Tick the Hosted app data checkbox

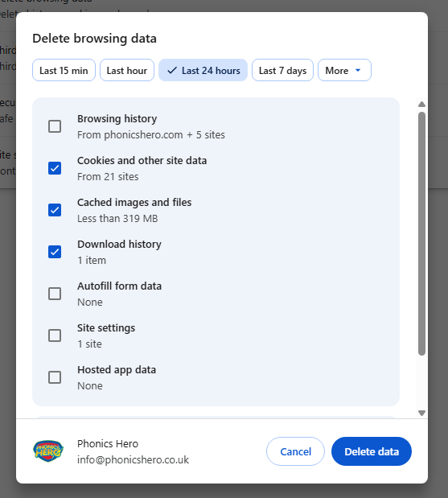[55, 377]
